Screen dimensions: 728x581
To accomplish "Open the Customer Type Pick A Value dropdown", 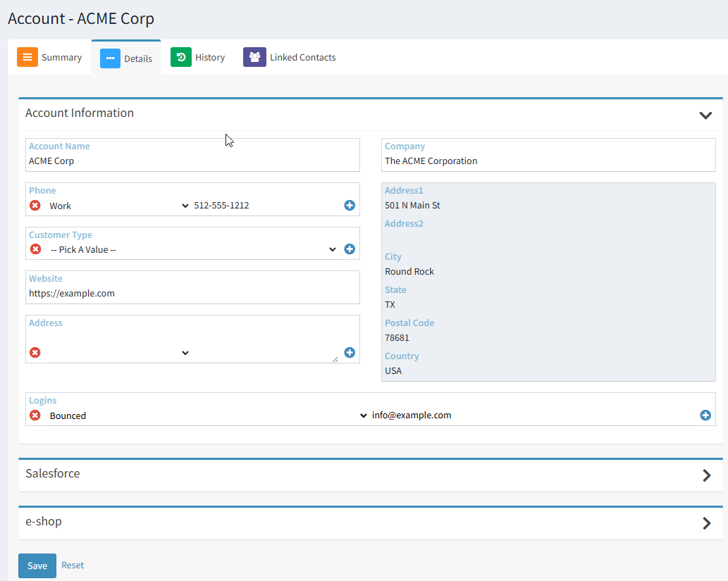I will point(192,250).
